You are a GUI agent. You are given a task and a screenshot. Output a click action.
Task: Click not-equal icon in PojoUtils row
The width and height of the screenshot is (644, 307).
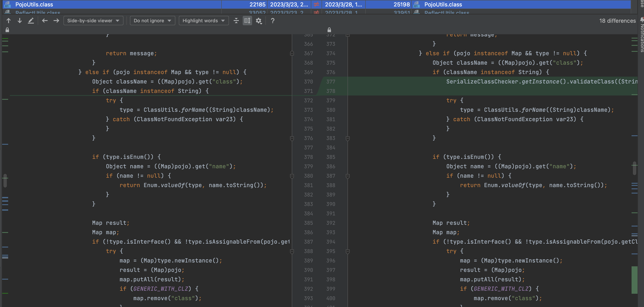(316, 4)
